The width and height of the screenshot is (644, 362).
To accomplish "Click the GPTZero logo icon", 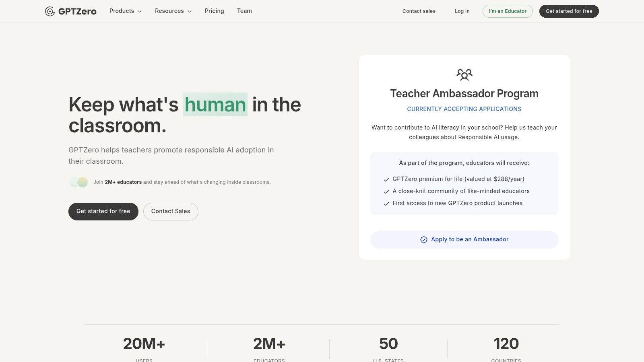I will (x=50, y=11).
